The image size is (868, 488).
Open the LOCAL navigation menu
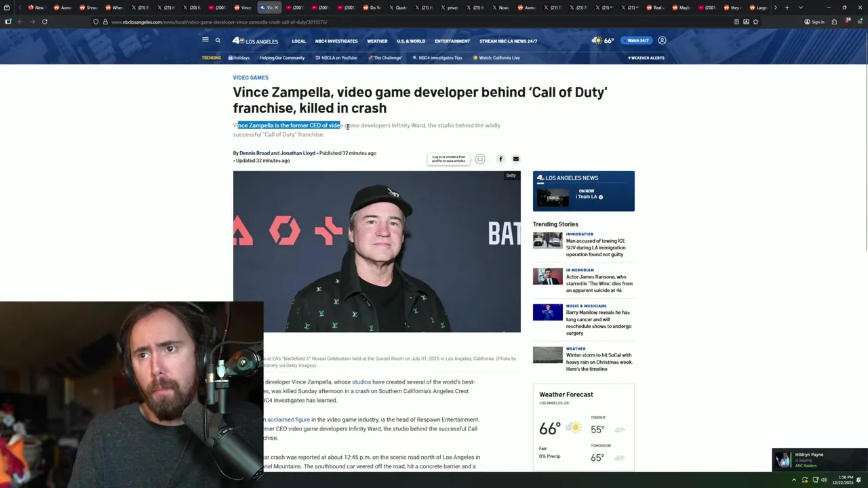(x=298, y=41)
